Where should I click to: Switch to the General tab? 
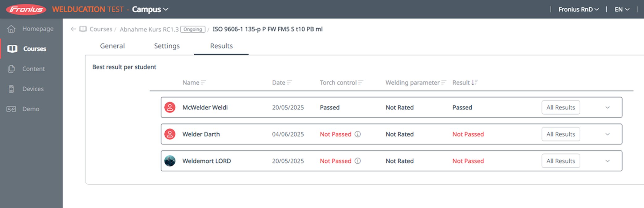click(x=112, y=46)
